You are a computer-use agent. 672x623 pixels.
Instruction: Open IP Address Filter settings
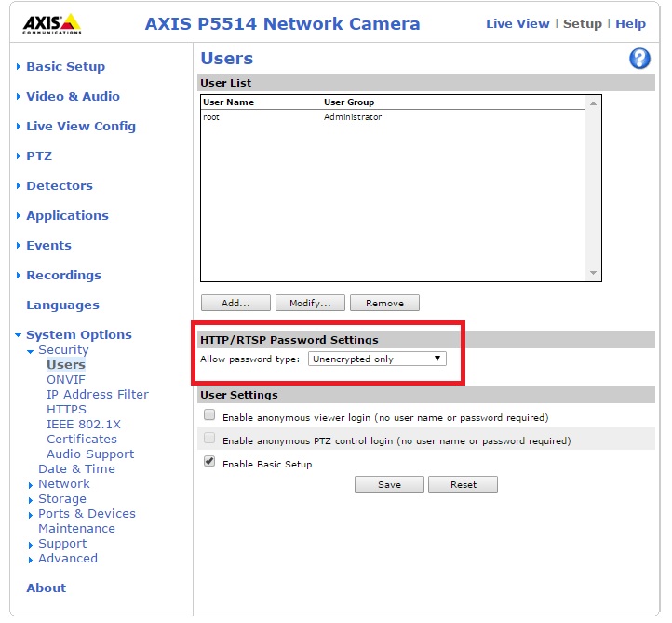pos(98,395)
